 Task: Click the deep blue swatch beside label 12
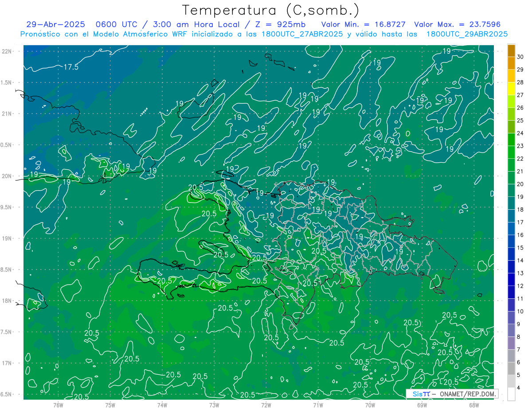[511, 280]
